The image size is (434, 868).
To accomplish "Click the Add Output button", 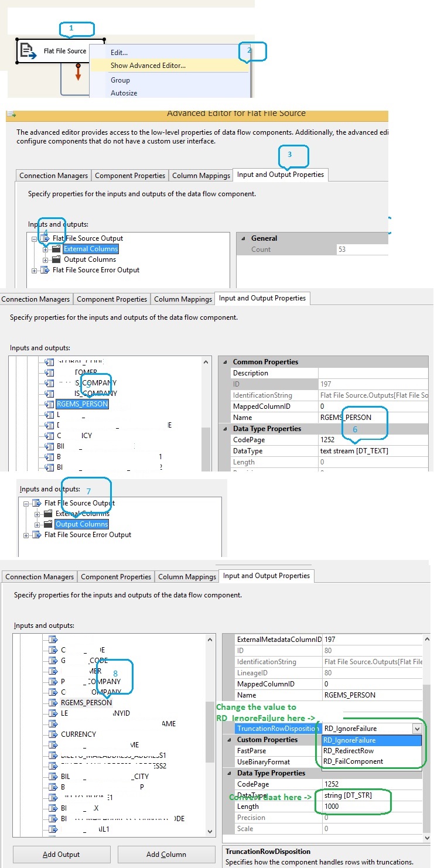I will click(x=61, y=855).
